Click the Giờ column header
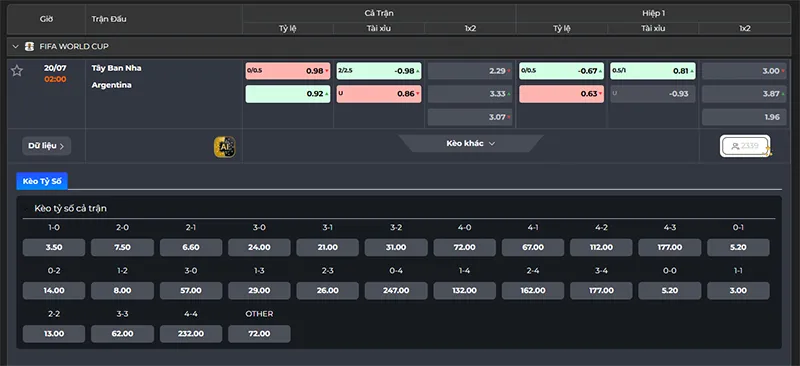 pyautogui.click(x=46, y=19)
